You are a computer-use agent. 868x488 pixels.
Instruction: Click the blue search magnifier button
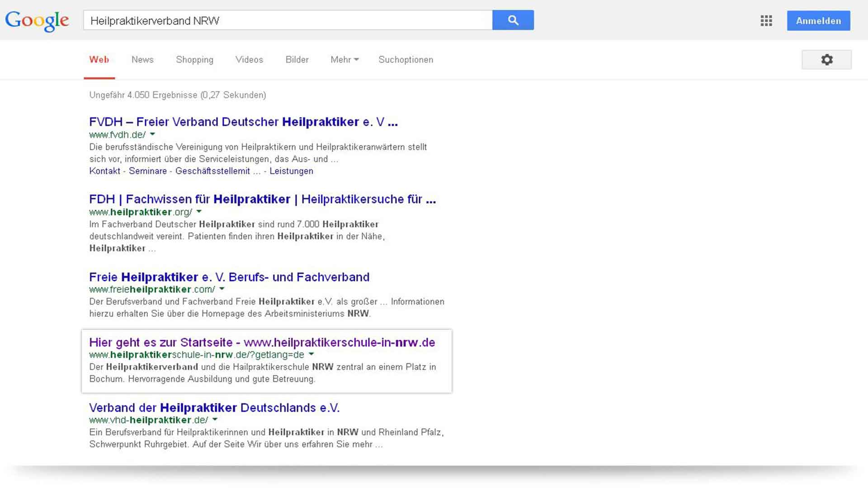click(513, 20)
